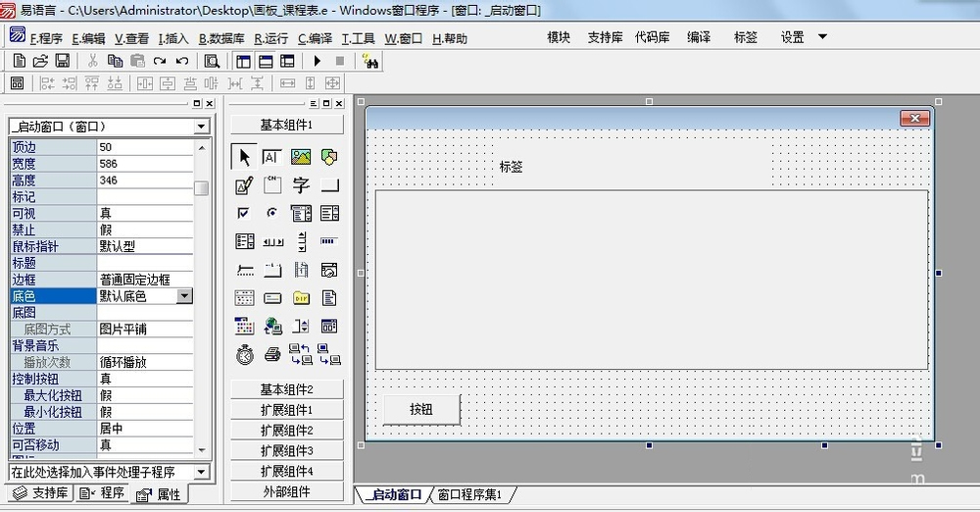The width and height of the screenshot is (980, 512).
Task: Expand the 启动窗口 object selector dropdown
Action: (201, 127)
